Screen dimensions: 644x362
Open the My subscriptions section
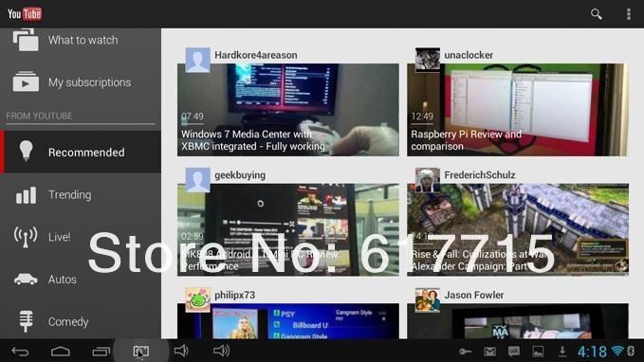pyautogui.click(x=81, y=82)
